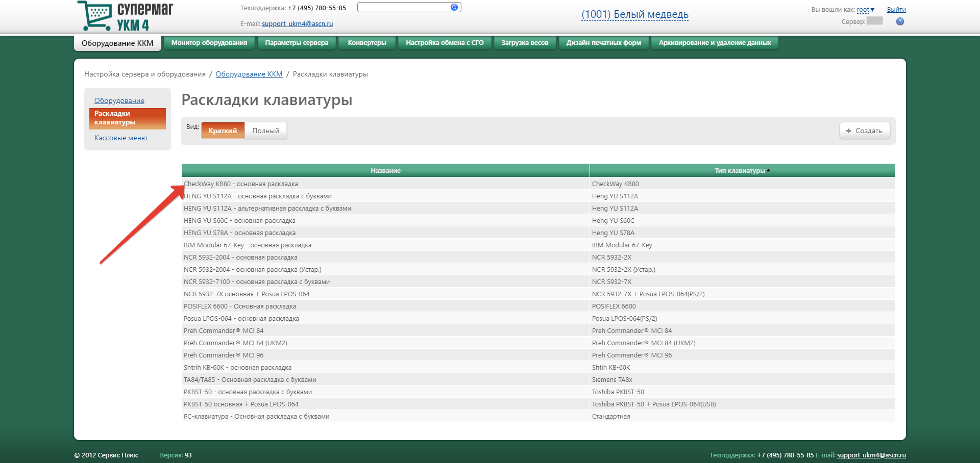Image resolution: width=980 pixels, height=463 pixels.
Task: Sort by Тип клавиатуры column header
Action: (742, 170)
